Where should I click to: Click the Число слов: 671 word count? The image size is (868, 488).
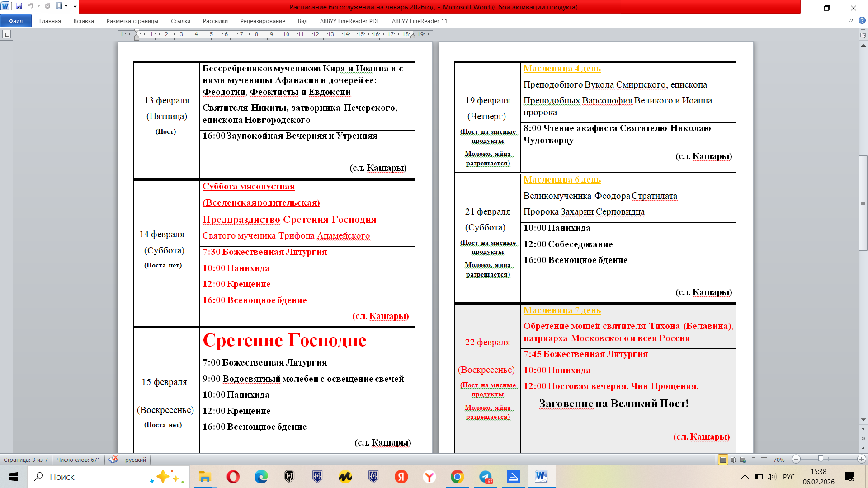click(78, 460)
